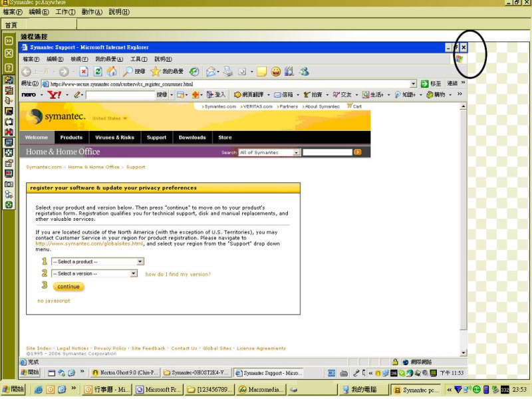Click the pcAnywhere sidebar question mark icon
The image size is (532, 399).
coord(9,68)
